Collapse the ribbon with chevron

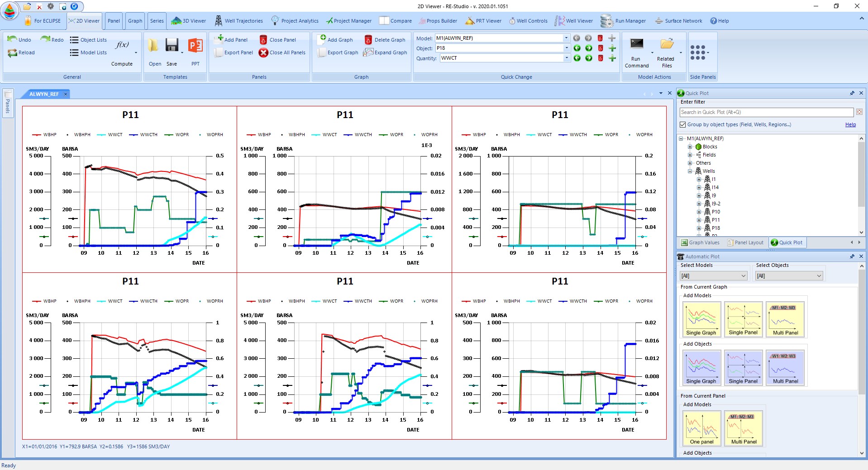point(861,19)
